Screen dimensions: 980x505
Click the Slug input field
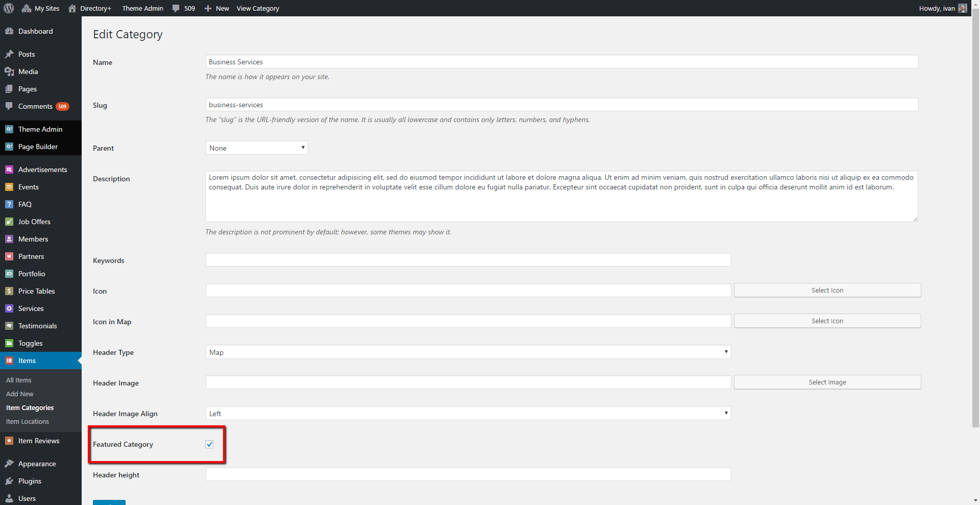tap(562, 105)
